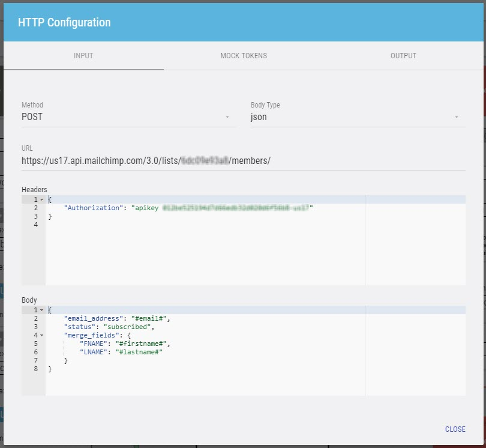This screenshot has height=448, width=486.
Task: Click the Mailchimp URL input field
Action: click(x=243, y=161)
